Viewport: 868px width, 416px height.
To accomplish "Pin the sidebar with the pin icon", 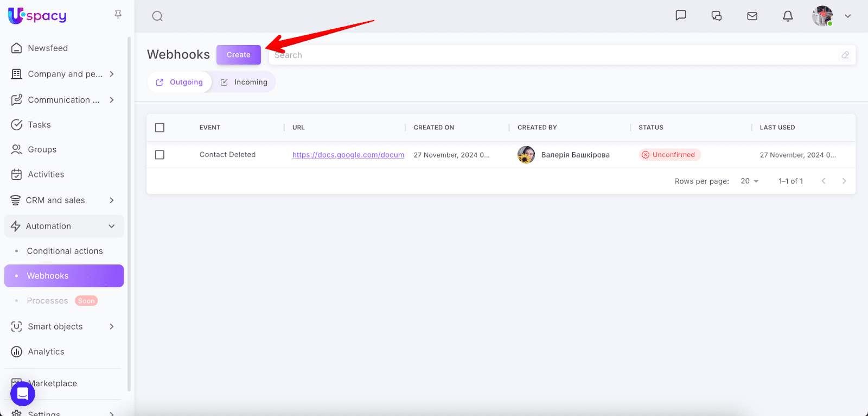I will click(x=118, y=15).
